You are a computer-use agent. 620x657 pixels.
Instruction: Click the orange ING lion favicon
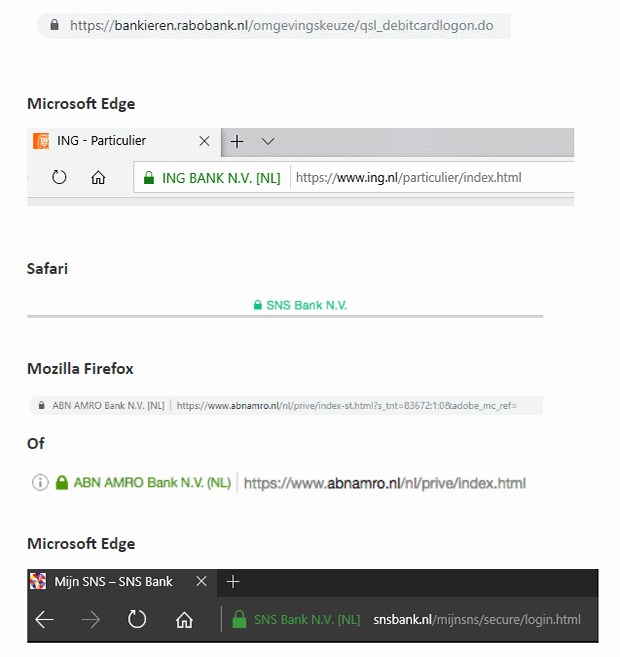tap(41, 141)
